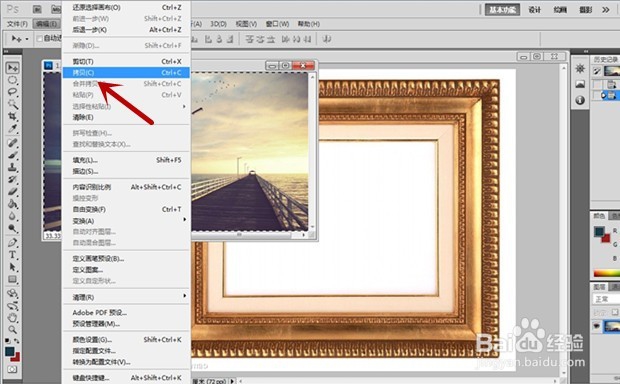
Task: Select the 3D Object Rotate tool
Action: point(13,293)
